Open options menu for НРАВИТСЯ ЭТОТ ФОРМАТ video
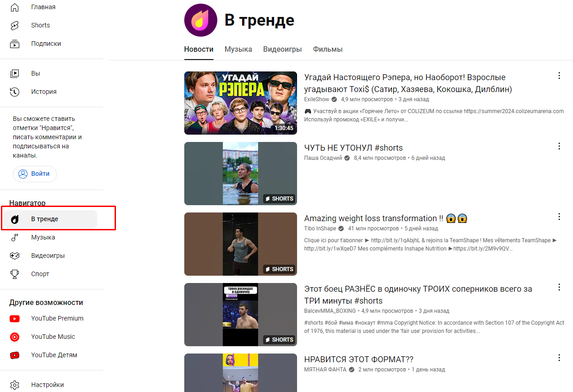 (x=559, y=358)
